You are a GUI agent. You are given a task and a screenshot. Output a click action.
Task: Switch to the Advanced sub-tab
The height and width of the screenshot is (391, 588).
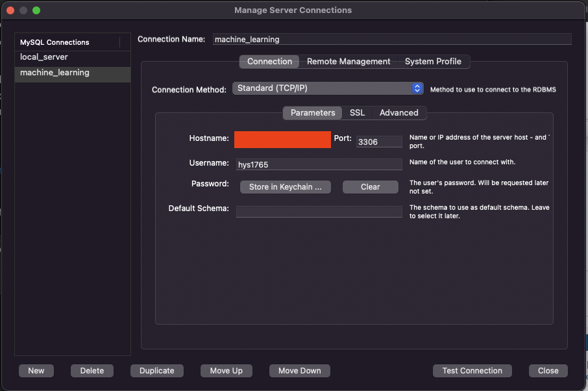[x=398, y=113]
